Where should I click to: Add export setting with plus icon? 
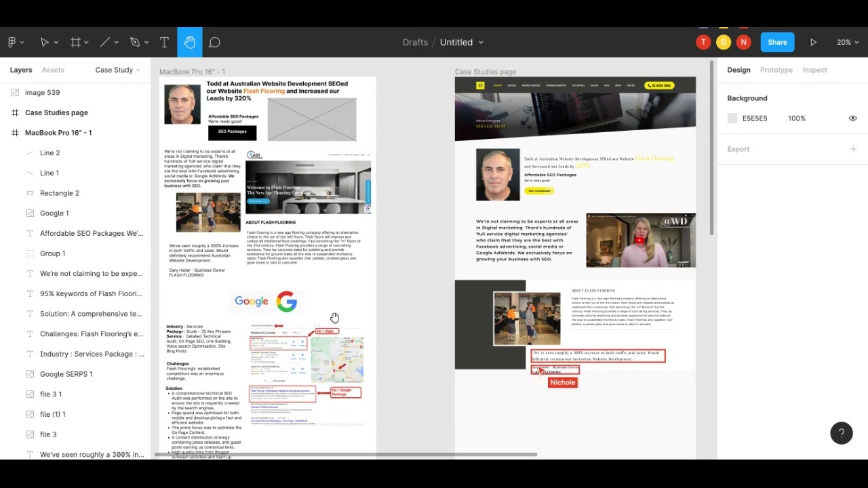pyautogui.click(x=853, y=149)
